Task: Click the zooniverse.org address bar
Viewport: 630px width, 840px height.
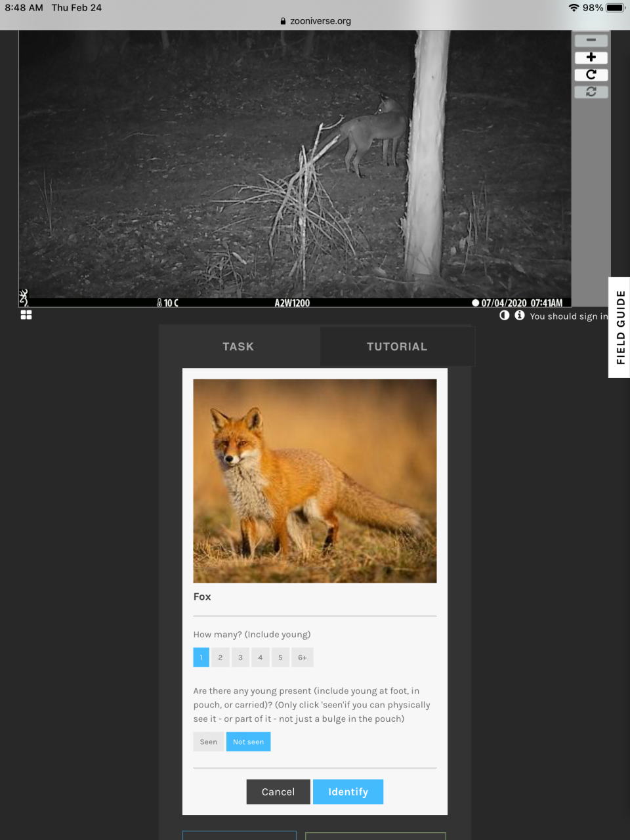Action: point(315,21)
